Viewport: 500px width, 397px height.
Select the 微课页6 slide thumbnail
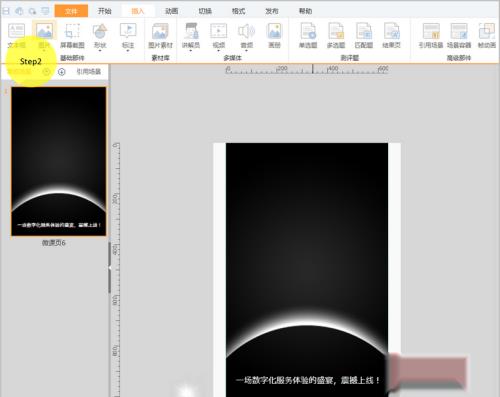[59, 161]
